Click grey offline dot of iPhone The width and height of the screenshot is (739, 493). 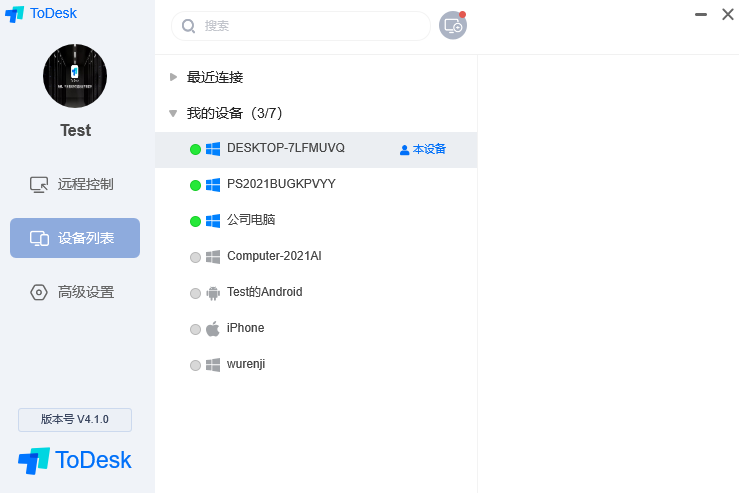tap(195, 329)
